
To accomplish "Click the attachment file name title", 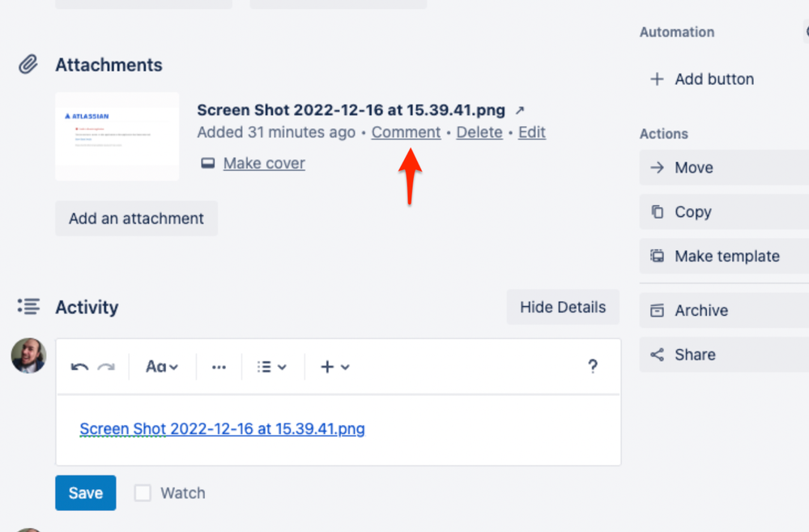I will coord(351,110).
